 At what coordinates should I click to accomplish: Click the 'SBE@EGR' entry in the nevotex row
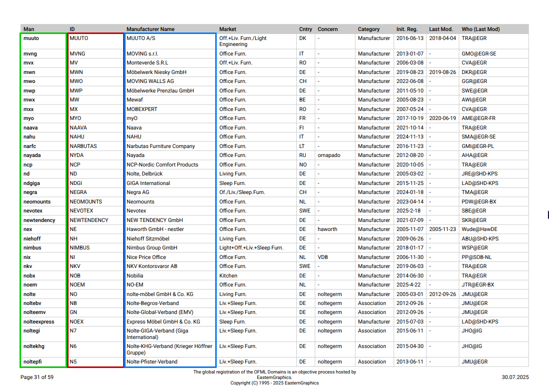coord(474,211)
